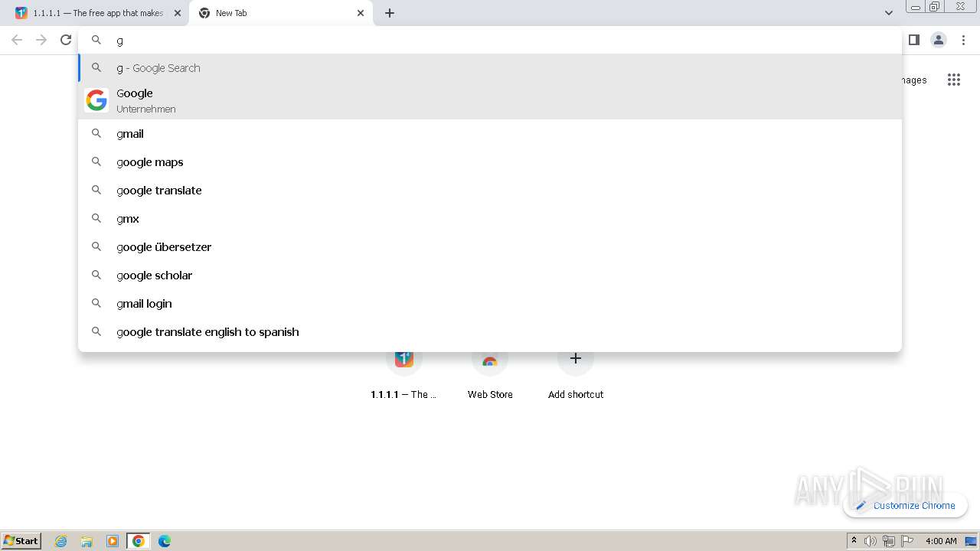Image resolution: width=980 pixels, height=551 pixels.
Task: Activate the Chrome taskbar button
Action: (139, 541)
